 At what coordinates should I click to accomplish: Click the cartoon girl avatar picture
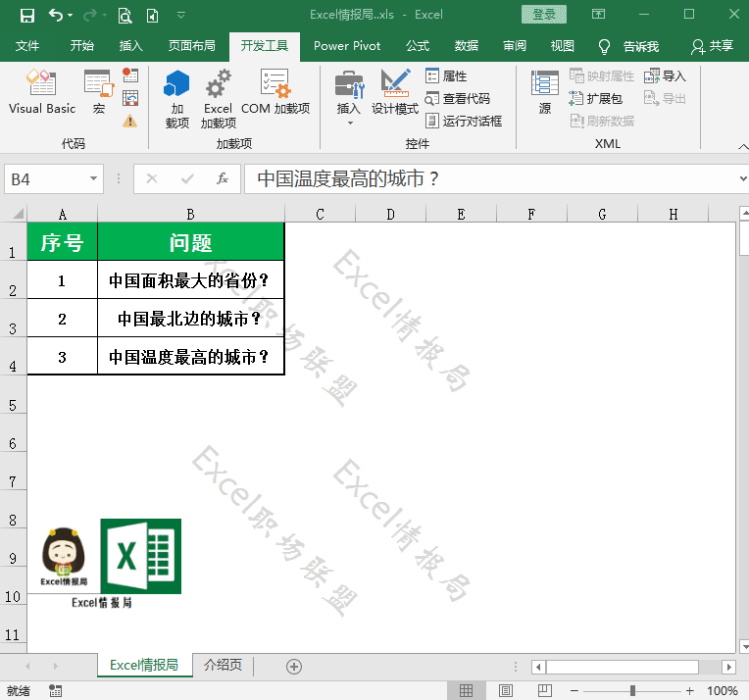tap(63, 556)
